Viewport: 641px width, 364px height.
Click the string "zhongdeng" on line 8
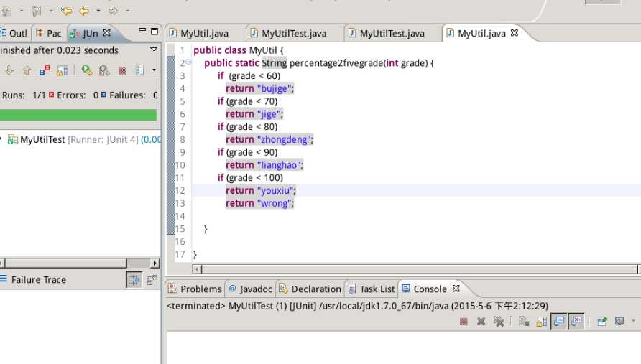(x=284, y=139)
